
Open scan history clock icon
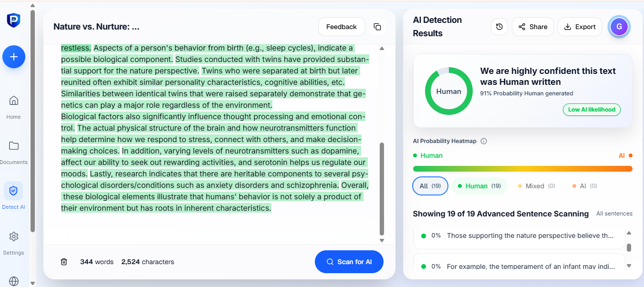click(499, 27)
